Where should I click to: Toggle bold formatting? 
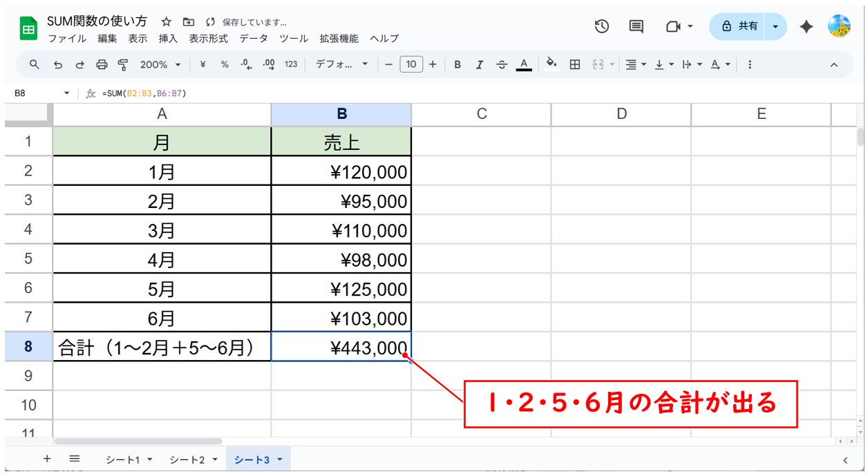457,64
